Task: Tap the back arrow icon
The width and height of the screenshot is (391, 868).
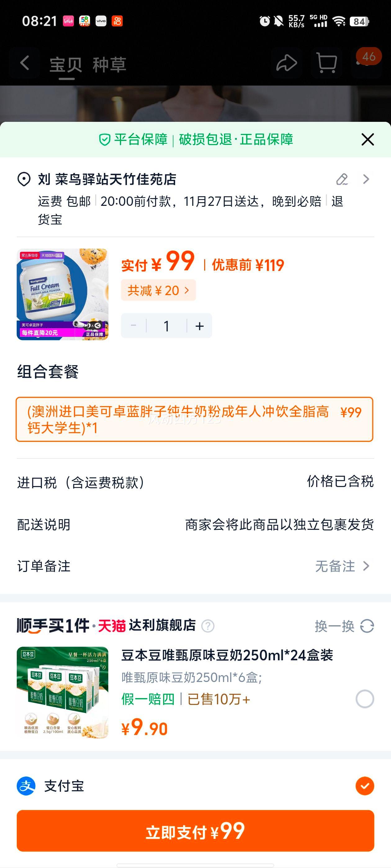Action: 25,63
